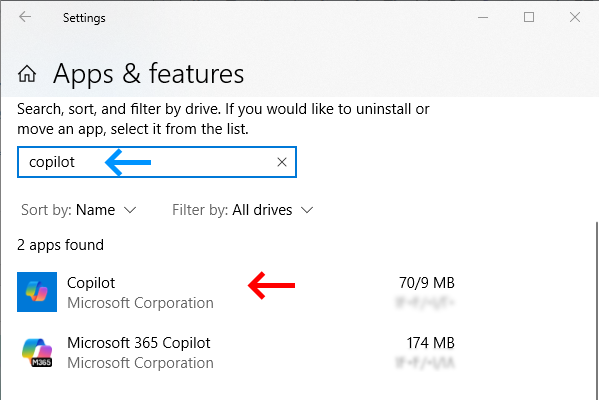The width and height of the screenshot is (600, 400).
Task: Maximize the Settings window
Action: point(529,17)
